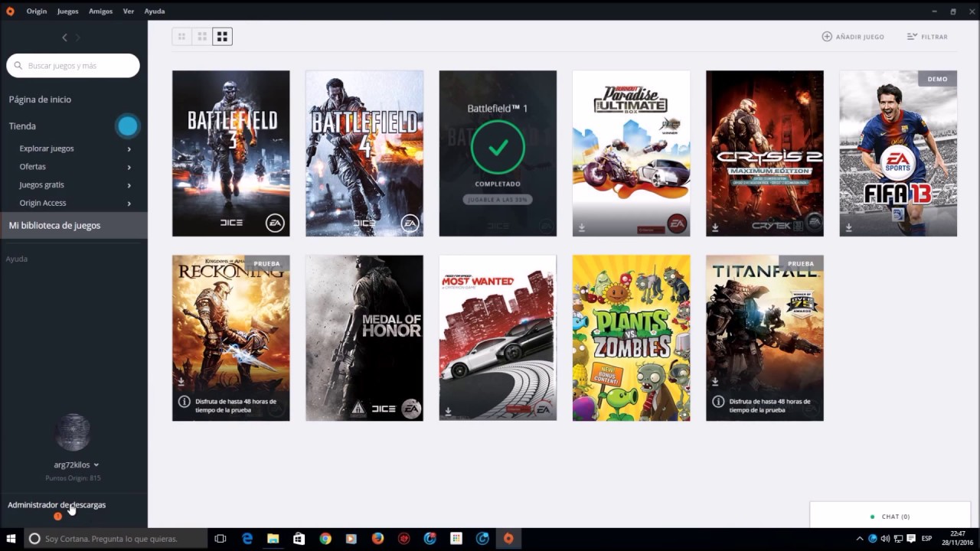Open Windows Store from taskbar

(299, 539)
